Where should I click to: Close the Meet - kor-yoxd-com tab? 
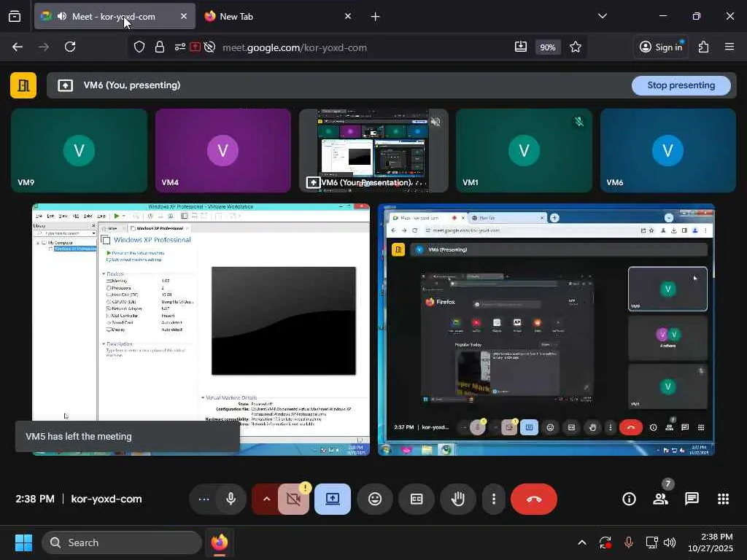(x=184, y=16)
